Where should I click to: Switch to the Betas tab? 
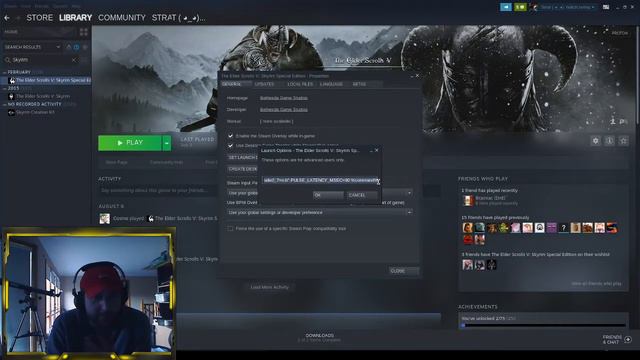point(359,84)
